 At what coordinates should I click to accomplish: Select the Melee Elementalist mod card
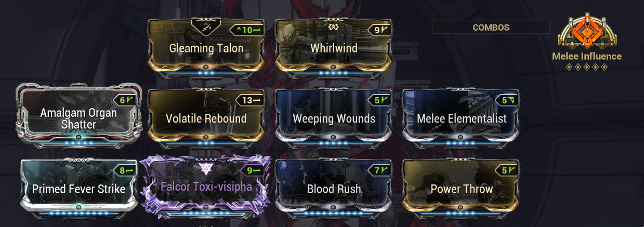tap(461, 117)
